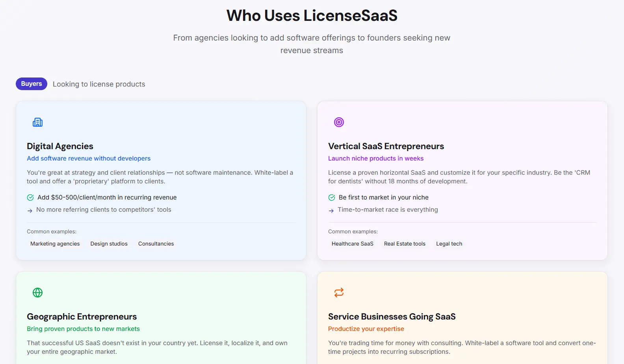Click the arrow icon beside competitors' tools line
The height and width of the screenshot is (364, 624).
[x=30, y=211]
